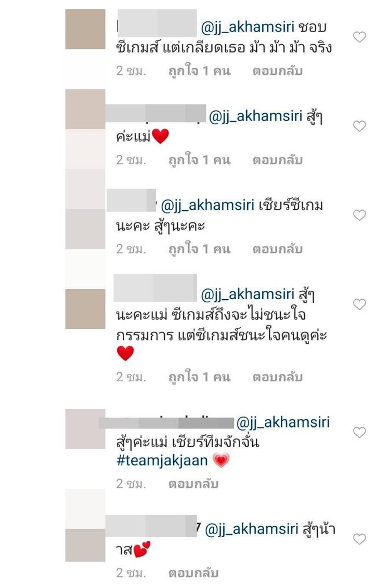Image resolution: width=390 pixels, height=588 pixels.
Task: Click ตอบกลับ under the last comment
Action: click(193, 572)
